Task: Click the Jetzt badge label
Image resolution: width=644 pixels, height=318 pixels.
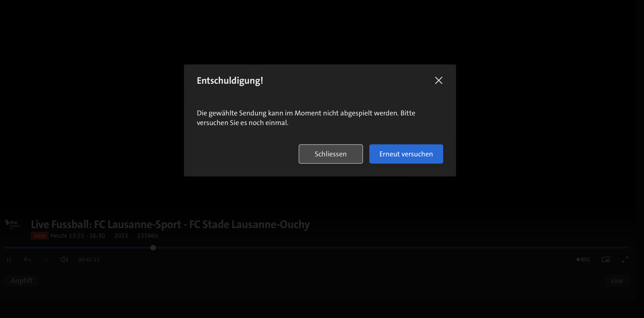Action: pos(40,236)
